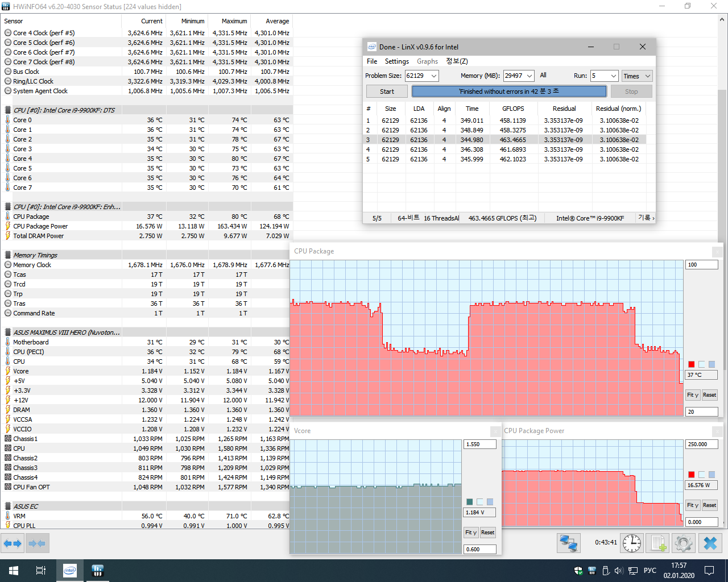
Task: Open the File menu in LinX
Action: pyautogui.click(x=372, y=61)
